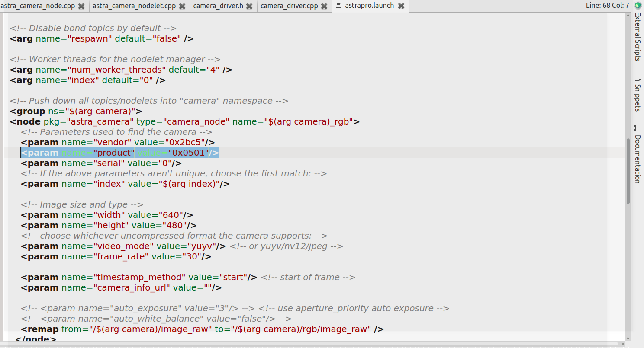Screen dimensions: 644x348
Task: Click the document icon on astrapro.launch tab
Action: coord(338,6)
